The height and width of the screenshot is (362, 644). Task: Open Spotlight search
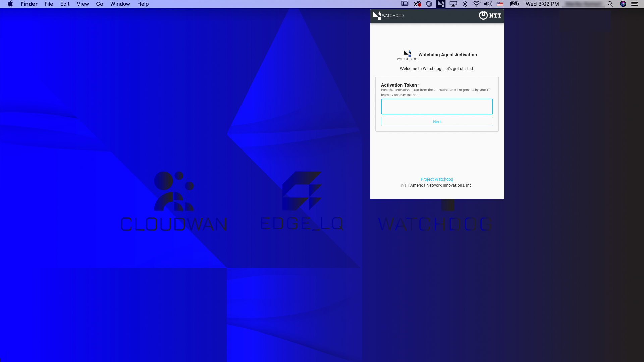(x=610, y=4)
